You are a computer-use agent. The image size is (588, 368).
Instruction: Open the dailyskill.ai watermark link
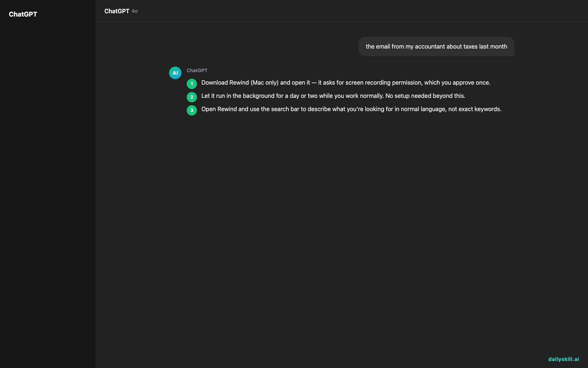563,359
